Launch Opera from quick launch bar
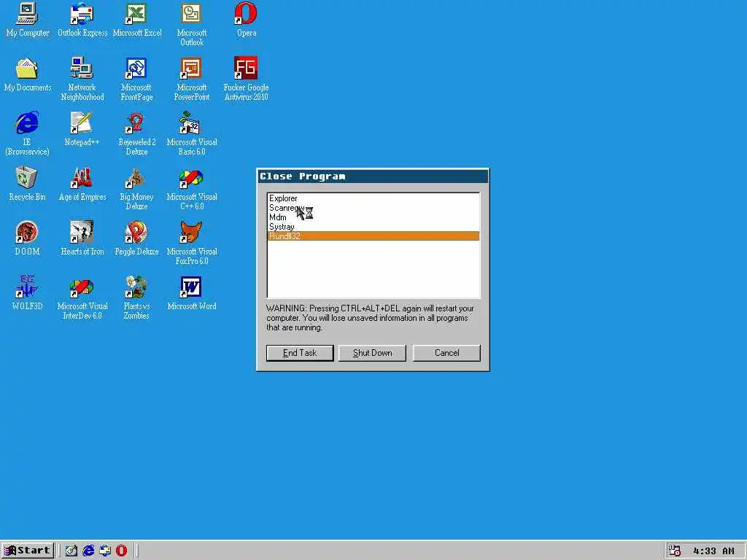Image resolution: width=747 pixels, height=560 pixels. pyautogui.click(x=122, y=551)
